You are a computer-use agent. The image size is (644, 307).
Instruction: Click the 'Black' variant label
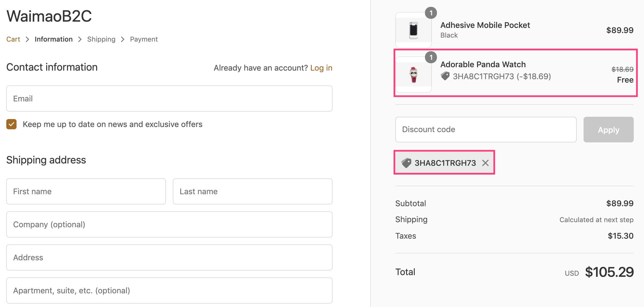click(449, 35)
